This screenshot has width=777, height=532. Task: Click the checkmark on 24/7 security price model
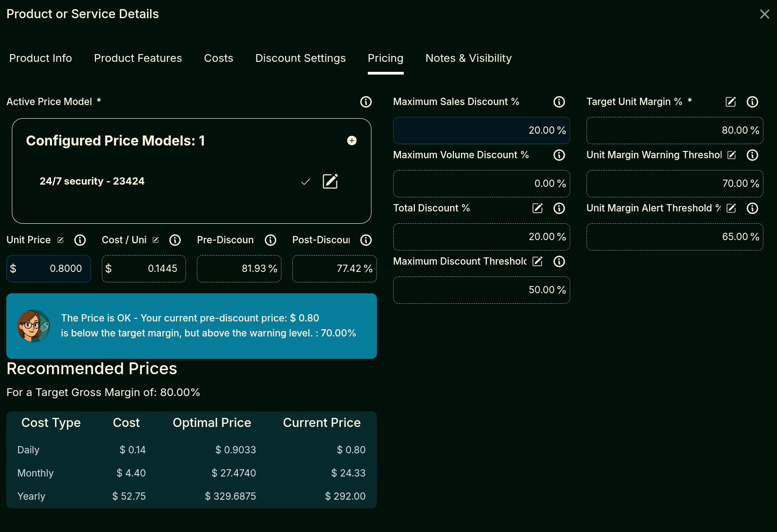[305, 181]
